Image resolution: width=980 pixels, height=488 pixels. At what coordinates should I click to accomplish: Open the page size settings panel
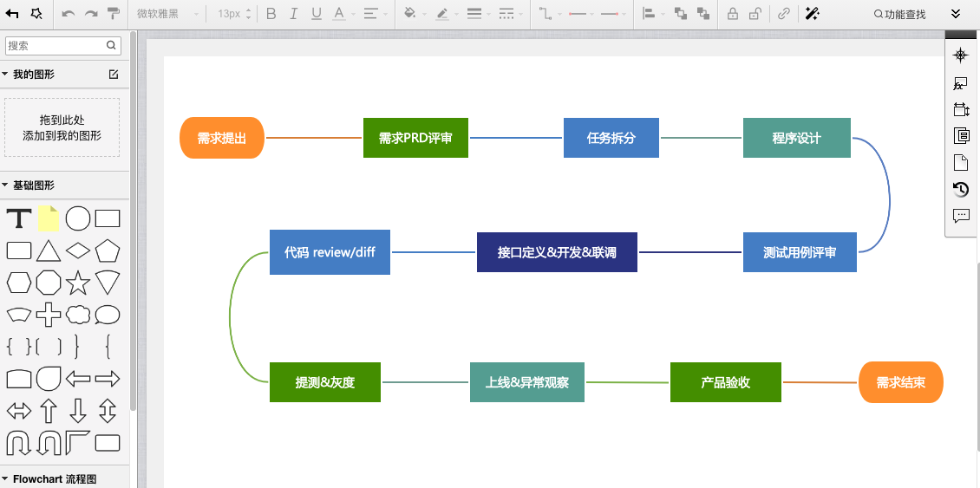coord(961,109)
